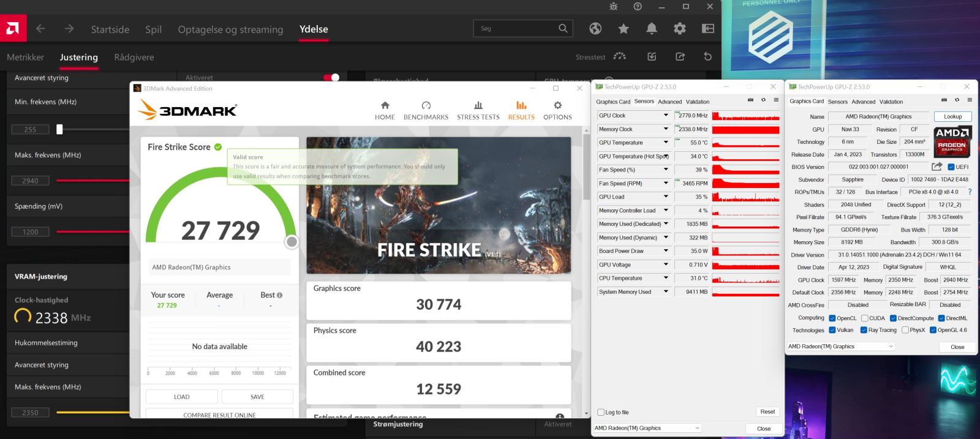Open hamburger menu in GPU-Z Graphics Card window

point(970,100)
